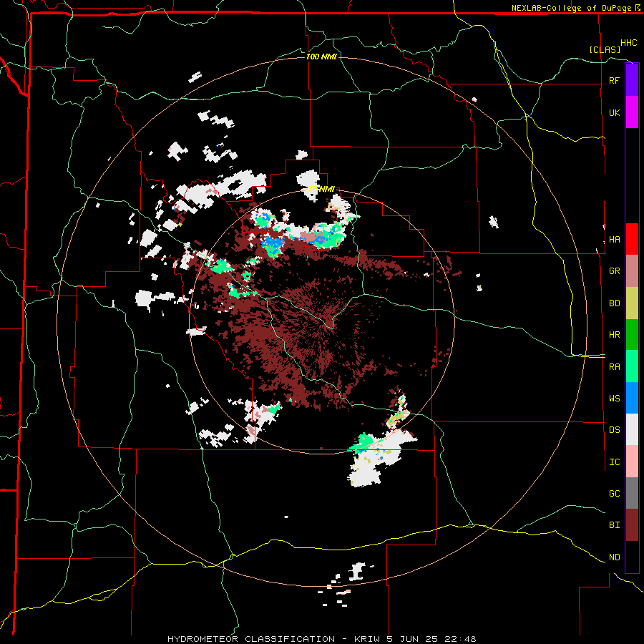
Task: Click the HR legend label
Action: (x=614, y=335)
